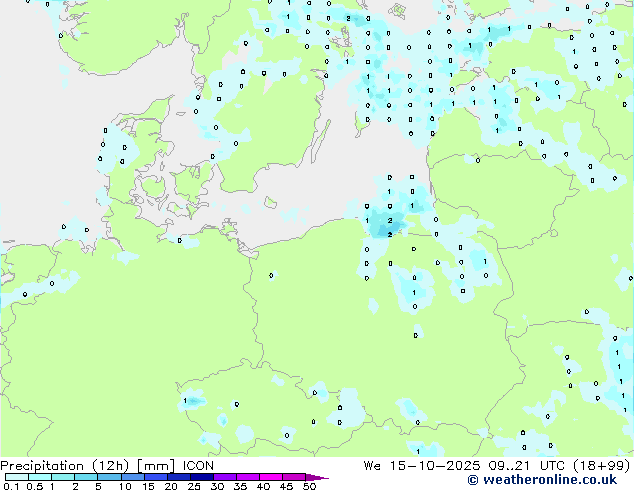
Task: Click the 'Precipitation (12h)' title text
Action: click(x=65, y=466)
